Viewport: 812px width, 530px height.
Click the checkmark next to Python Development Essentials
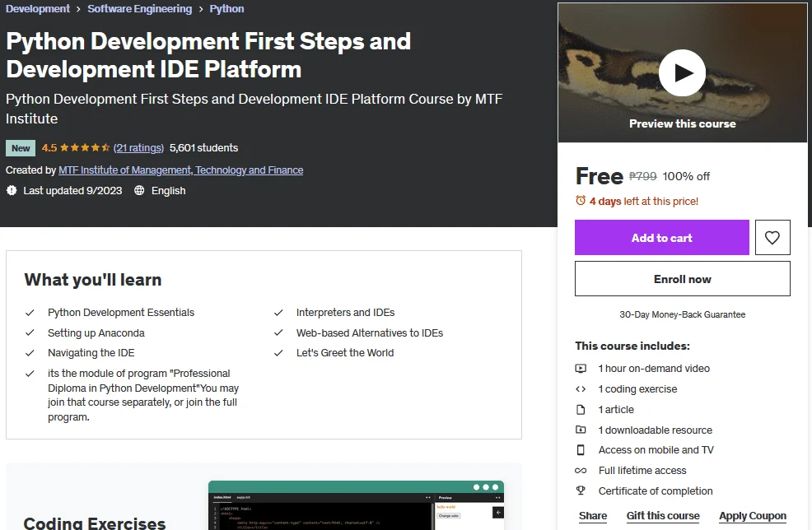30,313
